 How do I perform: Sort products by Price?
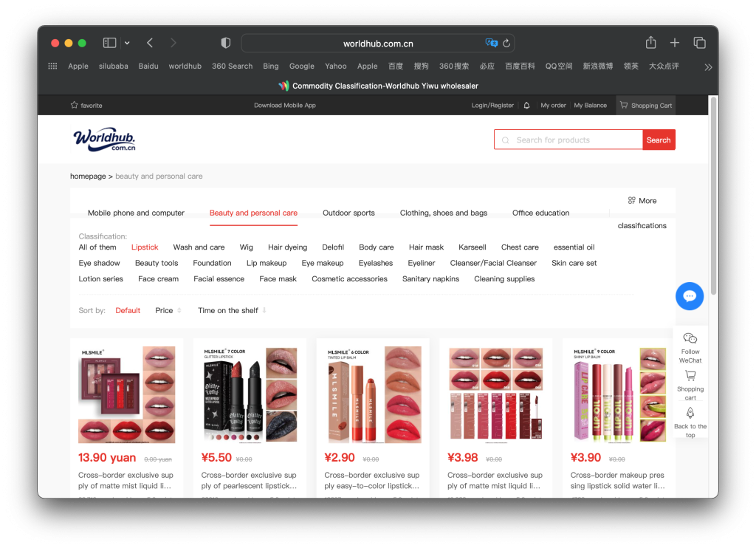[164, 311]
